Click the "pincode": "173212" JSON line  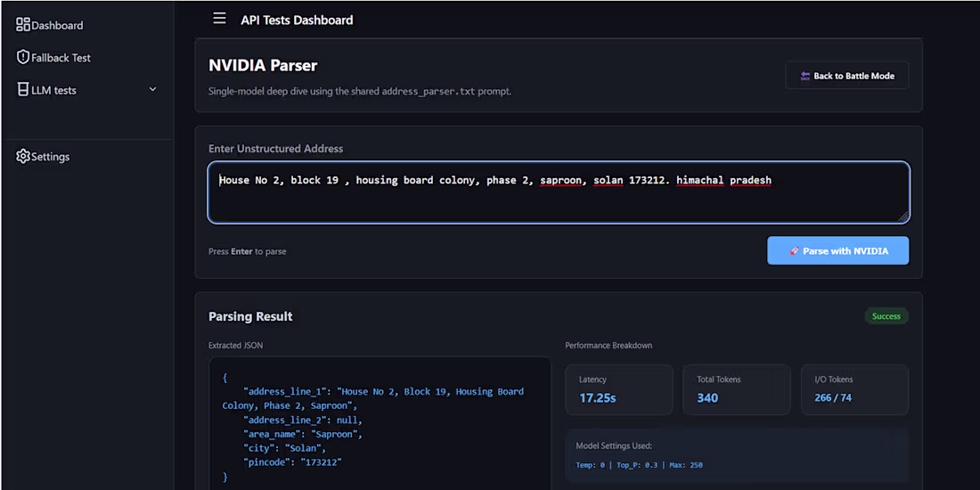292,462
